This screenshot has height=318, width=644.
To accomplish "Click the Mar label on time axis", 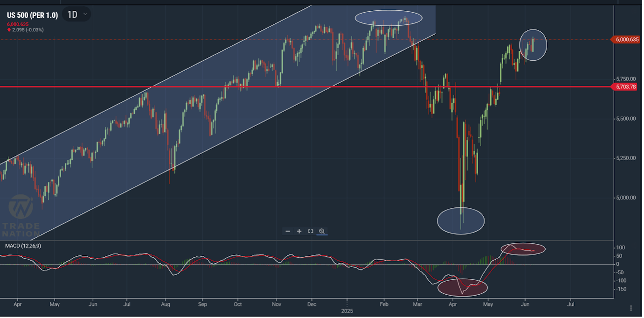I will (x=417, y=305).
